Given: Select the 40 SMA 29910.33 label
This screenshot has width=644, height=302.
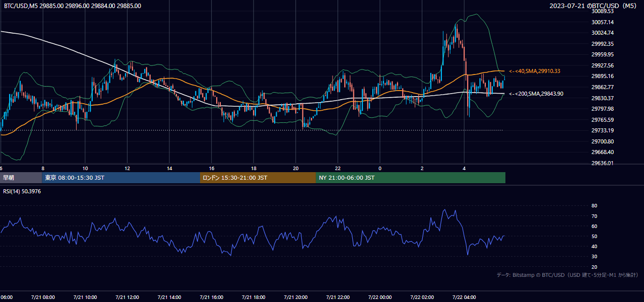Looking at the screenshot, I should (535, 71).
